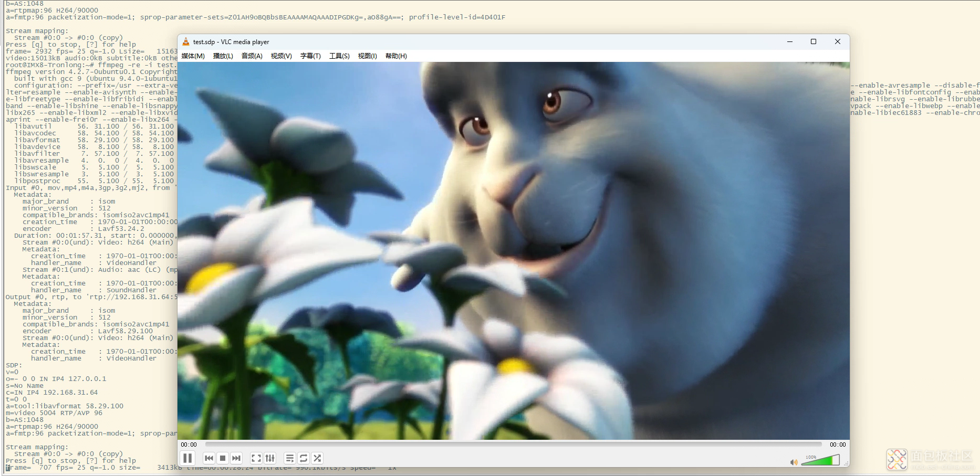Open the 帮助(H) menu

[x=396, y=56]
